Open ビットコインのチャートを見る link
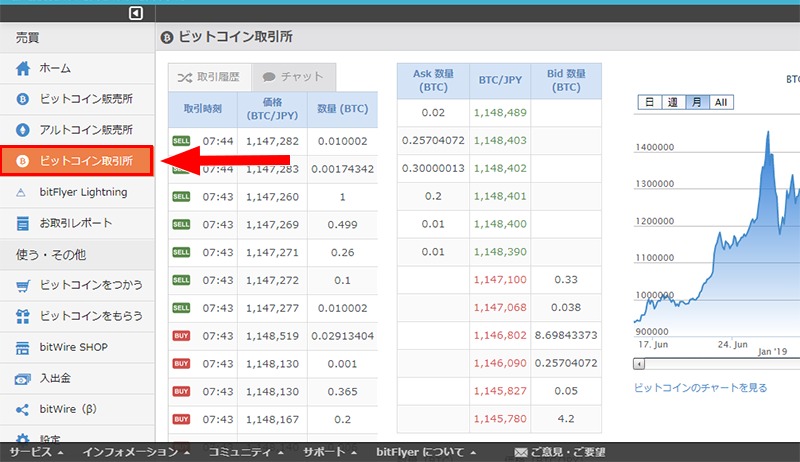 [701, 388]
